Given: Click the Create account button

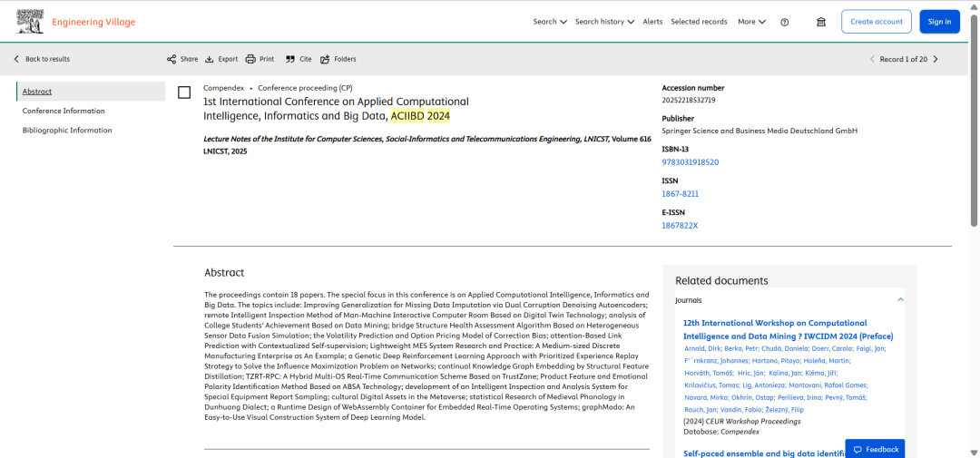Looking at the screenshot, I should pos(877,22).
